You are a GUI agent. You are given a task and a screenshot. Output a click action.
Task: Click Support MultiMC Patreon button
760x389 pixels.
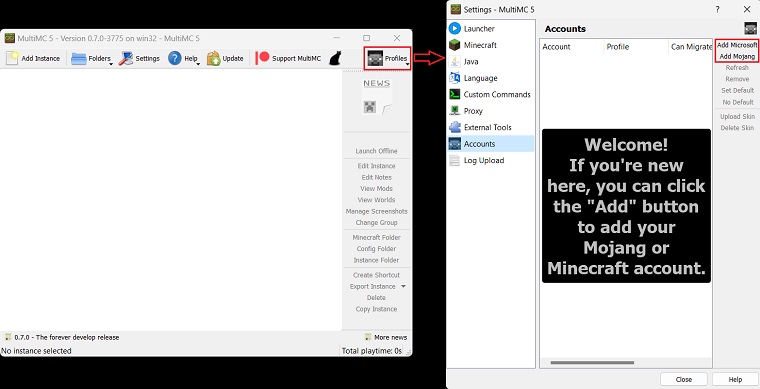(289, 59)
